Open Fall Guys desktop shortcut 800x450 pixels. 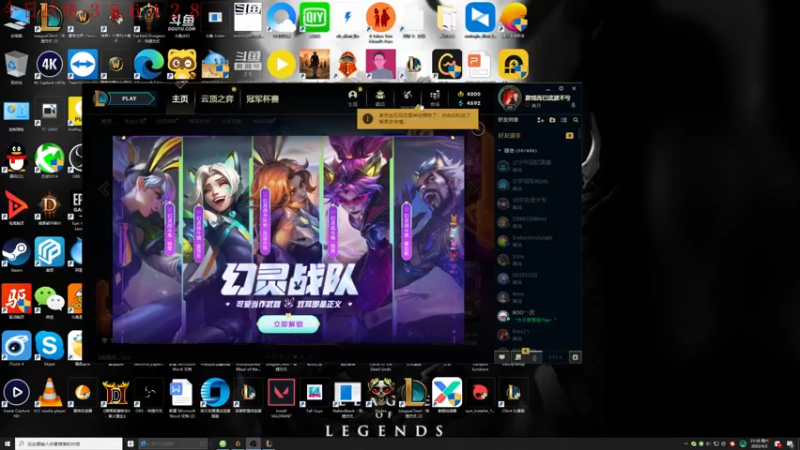point(314,395)
